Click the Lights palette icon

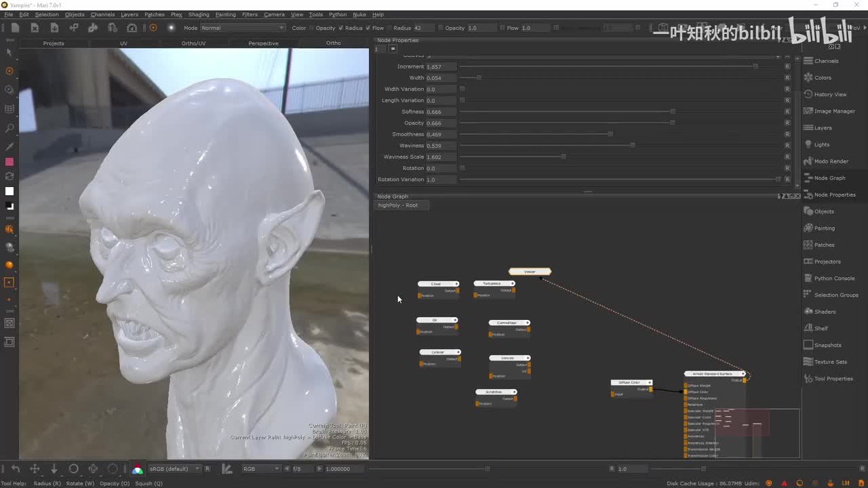pyautogui.click(x=808, y=144)
